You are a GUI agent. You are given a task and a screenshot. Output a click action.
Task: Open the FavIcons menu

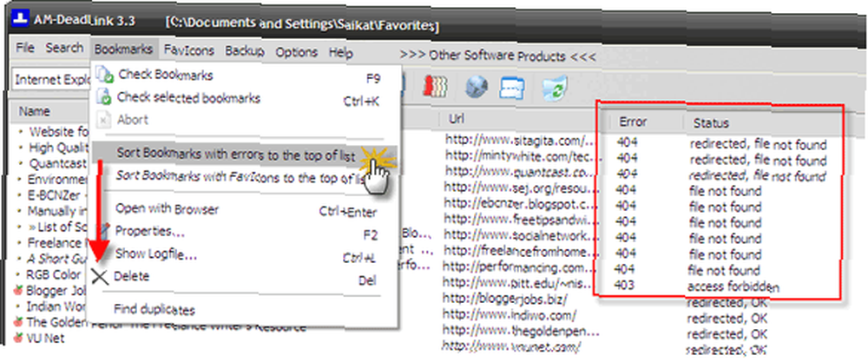click(x=188, y=50)
